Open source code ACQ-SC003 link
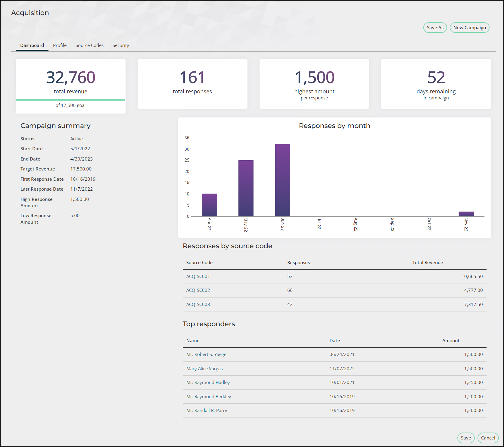This screenshot has height=447, width=504. click(198, 305)
